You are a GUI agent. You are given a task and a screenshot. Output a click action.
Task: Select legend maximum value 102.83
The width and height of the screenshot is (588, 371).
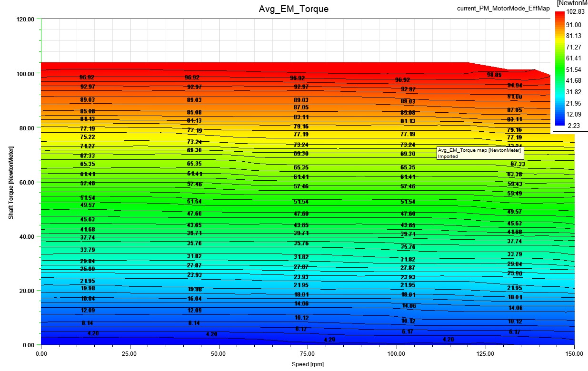coord(576,13)
